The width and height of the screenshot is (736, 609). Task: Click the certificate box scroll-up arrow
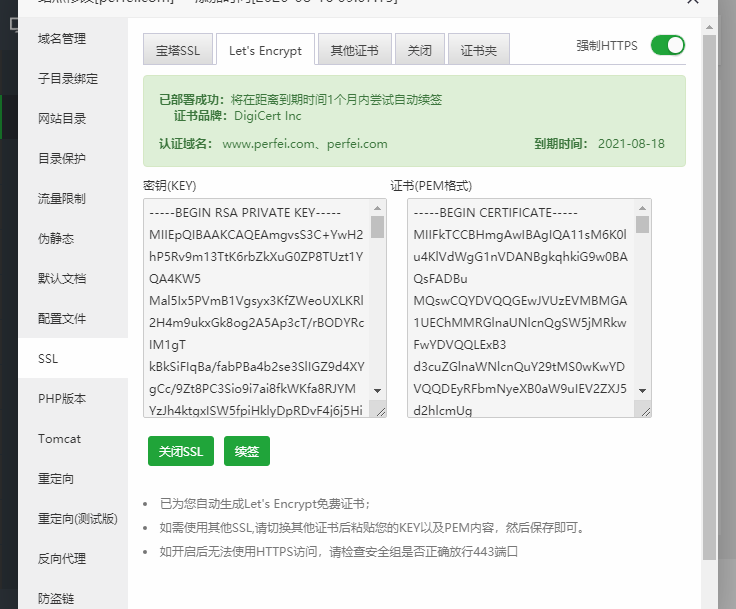point(643,208)
